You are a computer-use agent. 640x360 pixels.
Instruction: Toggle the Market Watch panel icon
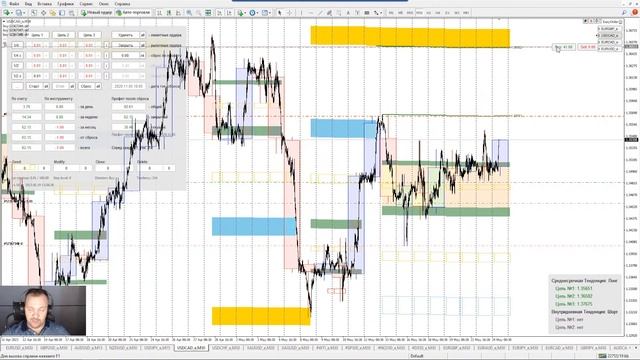click(34, 13)
